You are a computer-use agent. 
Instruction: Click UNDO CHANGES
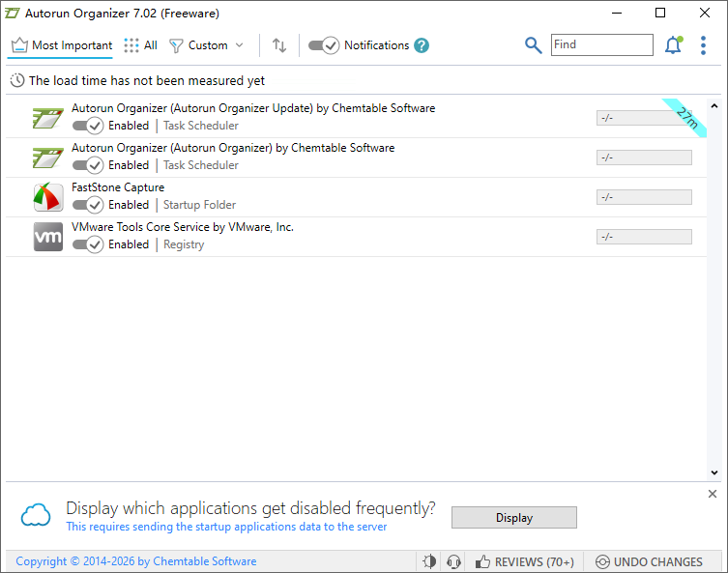(649, 561)
